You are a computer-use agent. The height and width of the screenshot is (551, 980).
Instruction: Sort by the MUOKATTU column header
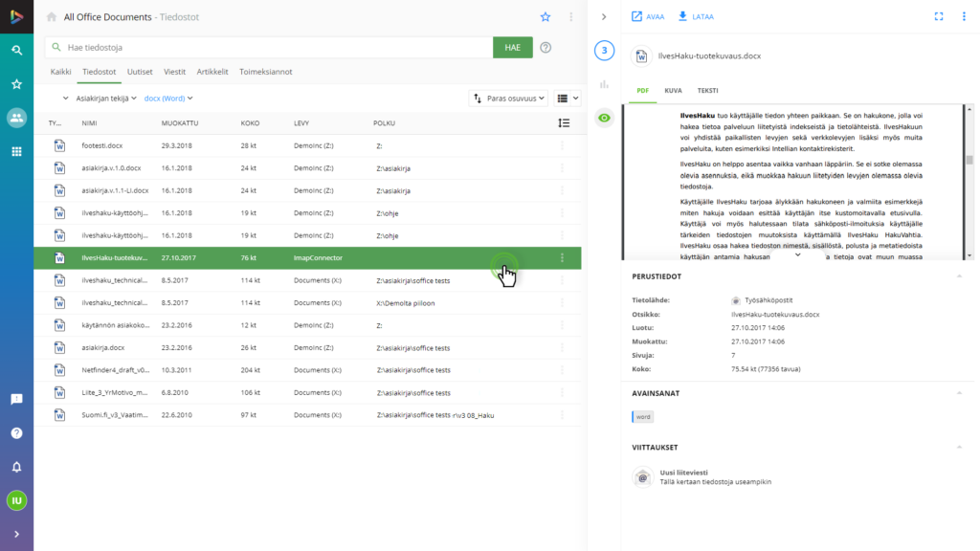pyautogui.click(x=180, y=123)
